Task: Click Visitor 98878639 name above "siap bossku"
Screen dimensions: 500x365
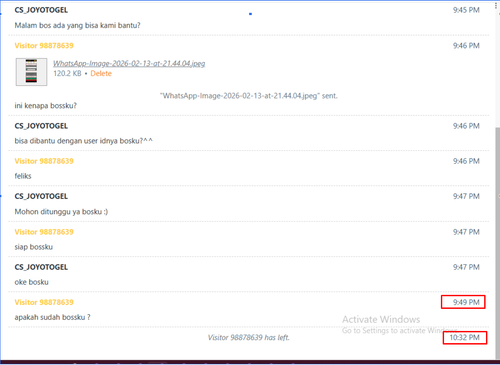Action: 44,232
